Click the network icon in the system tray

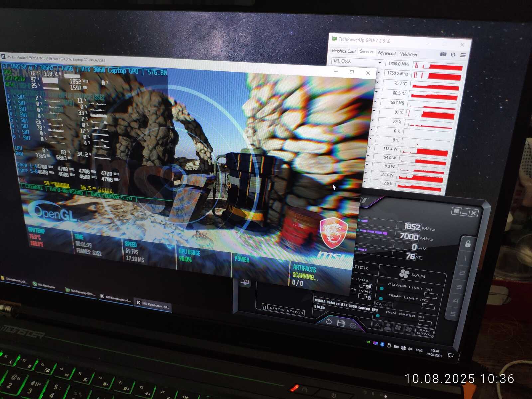(x=403, y=348)
